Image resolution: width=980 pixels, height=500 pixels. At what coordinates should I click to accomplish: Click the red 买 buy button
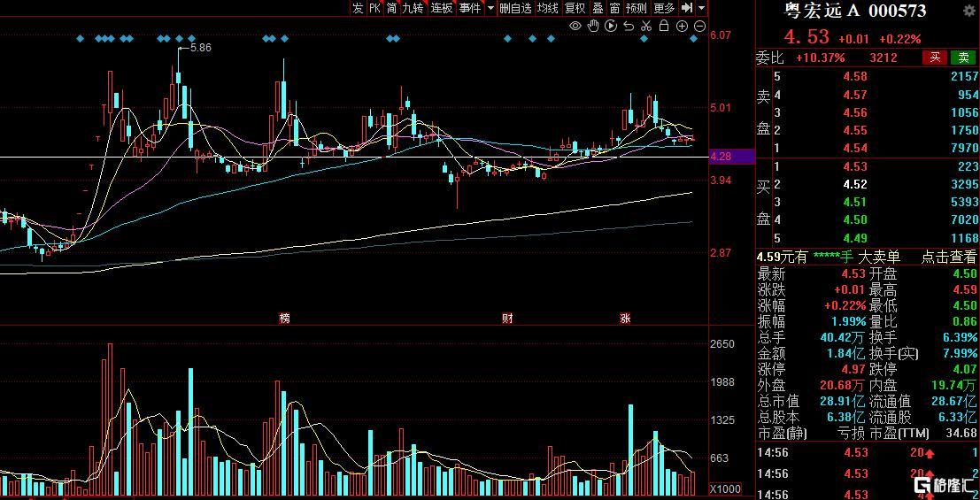pyautogui.click(x=935, y=58)
